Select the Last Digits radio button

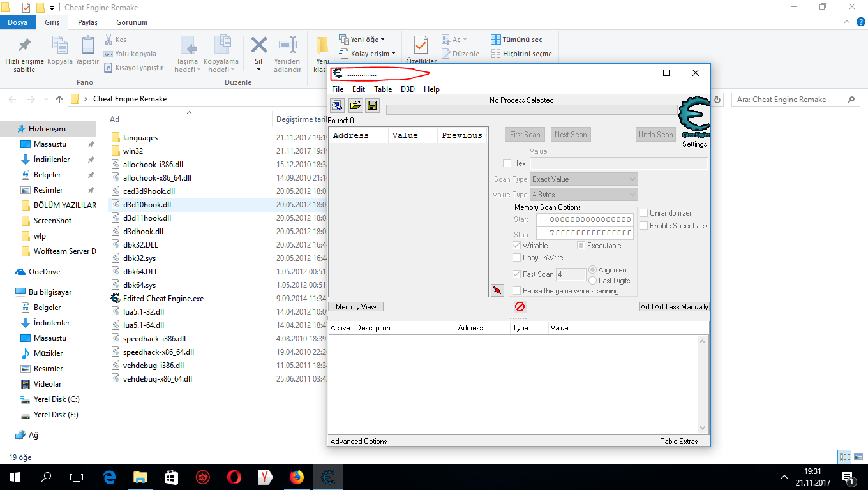coord(593,281)
